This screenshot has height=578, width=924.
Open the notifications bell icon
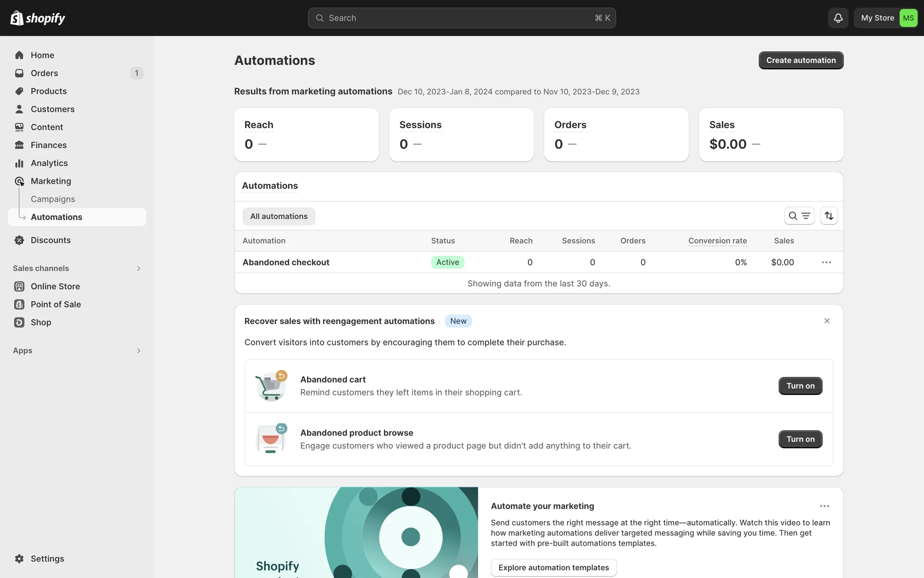pos(838,18)
